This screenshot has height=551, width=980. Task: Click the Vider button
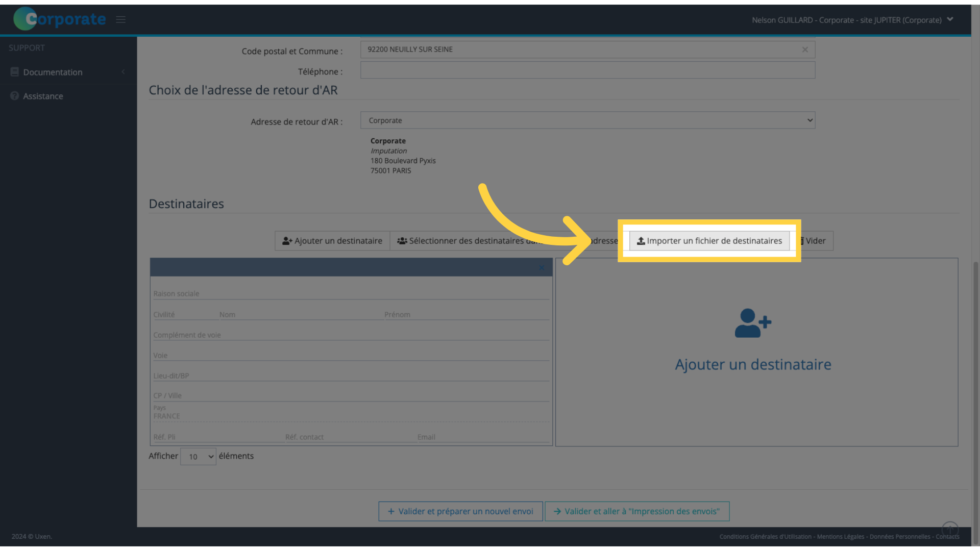[813, 241]
